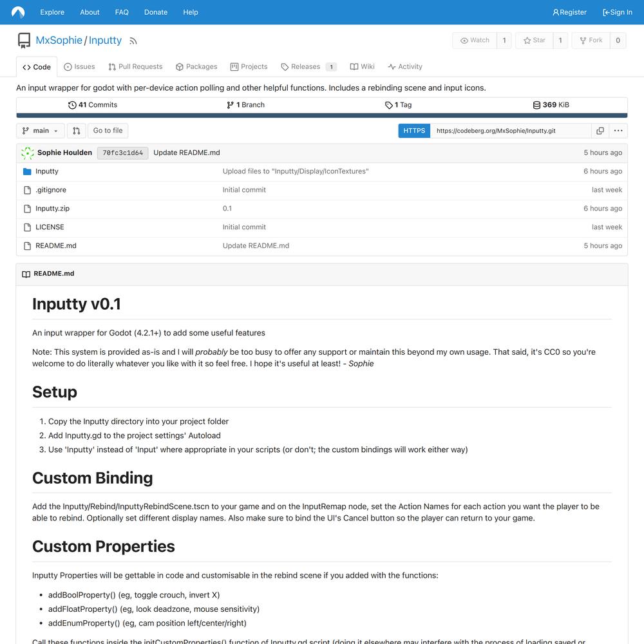
Task: Open the 'Upload files to Inputty/Display/IconTextures' commit message
Action: point(296,171)
